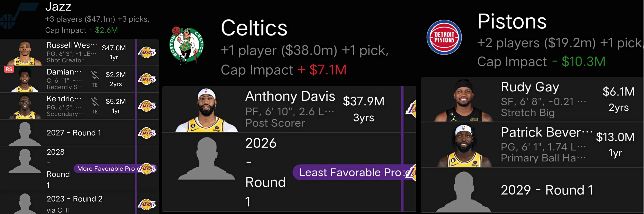Click Anthony Davis's $37.9M salary
This screenshot has width=644, height=214.
coord(363,101)
